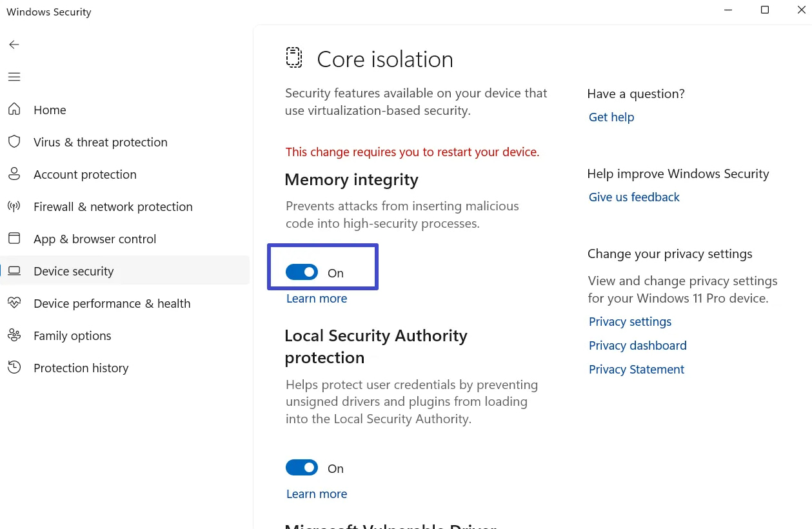Open Privacy settings

[x=629, y=321]
